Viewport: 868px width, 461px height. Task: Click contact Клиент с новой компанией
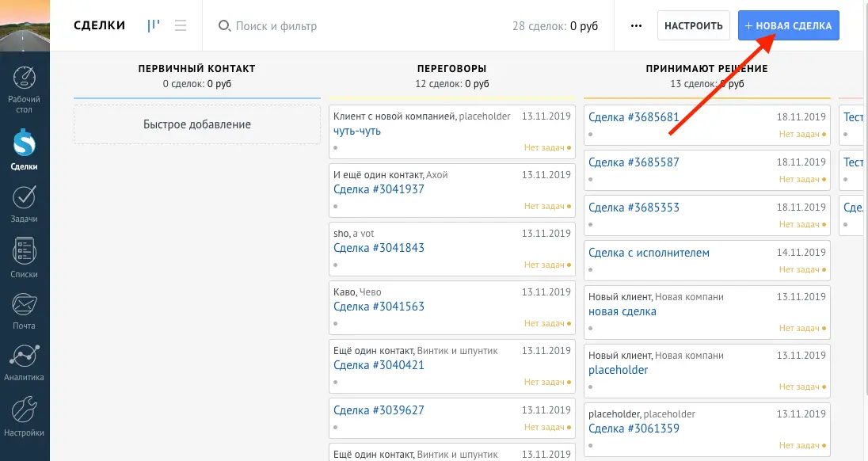click(394, 116)
